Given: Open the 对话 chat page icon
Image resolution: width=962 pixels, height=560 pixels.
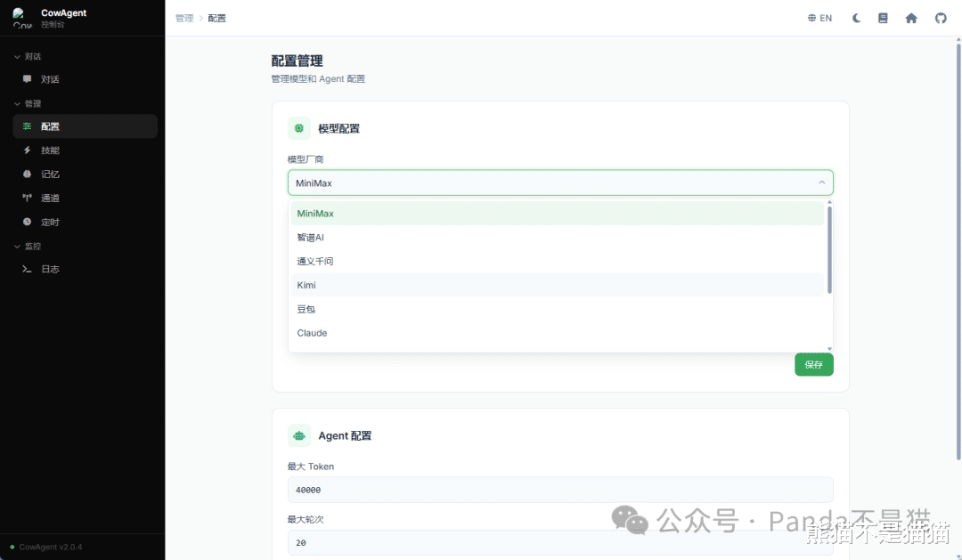Looking at the screenshot, I should click(27, 79).
